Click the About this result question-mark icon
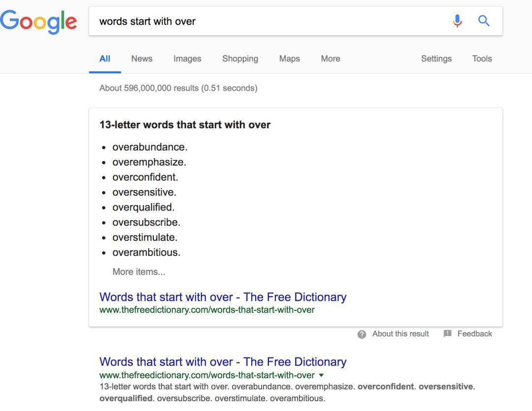Screen dimensions: 532x411 coord(362,334)
